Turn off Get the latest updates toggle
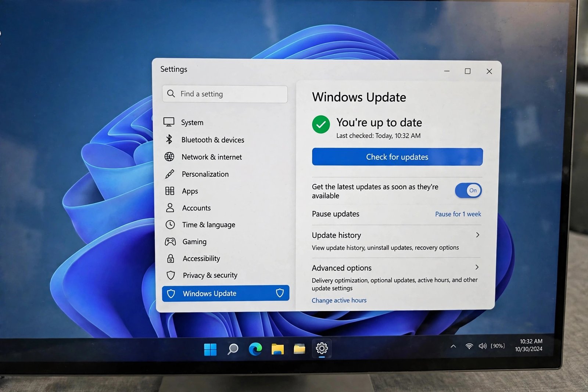Screen dimensions: 588x392 468,190
